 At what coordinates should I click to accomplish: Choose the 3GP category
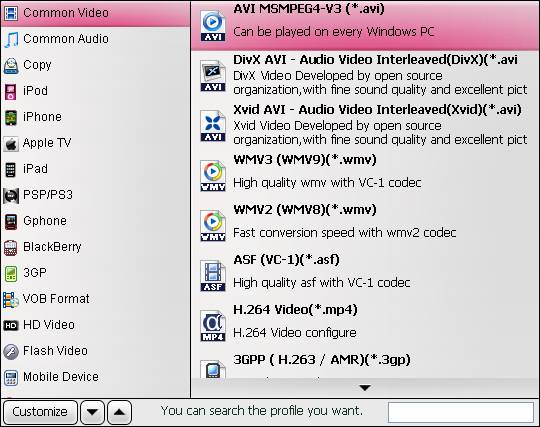click(x=95, y=273)
